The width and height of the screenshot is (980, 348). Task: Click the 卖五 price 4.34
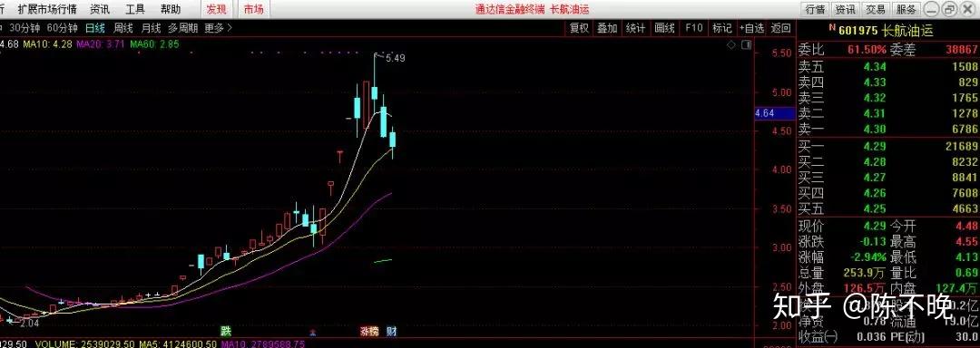(x=875, y=67)
